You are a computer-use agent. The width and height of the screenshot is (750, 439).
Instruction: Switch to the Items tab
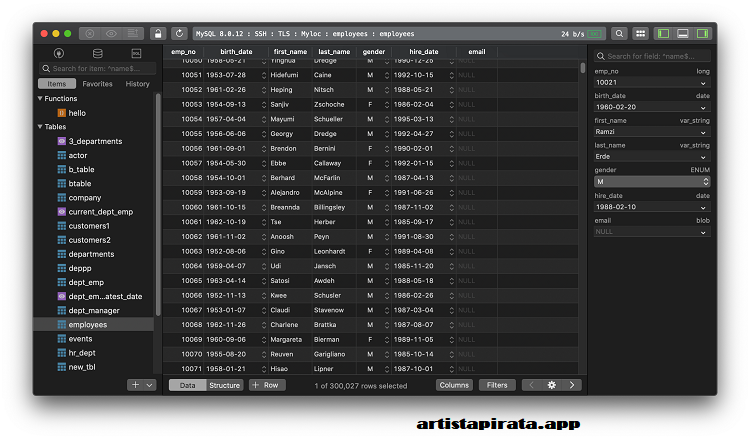click(x=57, y=84)
